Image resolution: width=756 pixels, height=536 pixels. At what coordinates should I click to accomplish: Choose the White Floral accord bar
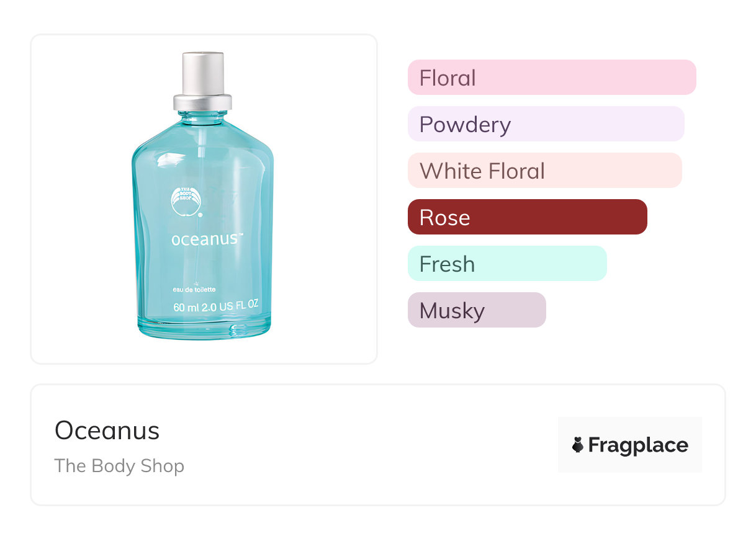coord(544,171)
